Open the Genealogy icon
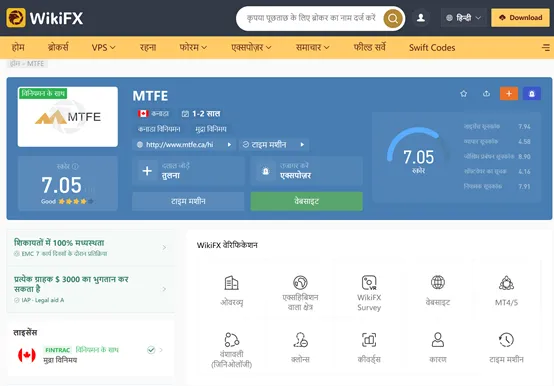554x386 pixels. (x=231, y=340)
